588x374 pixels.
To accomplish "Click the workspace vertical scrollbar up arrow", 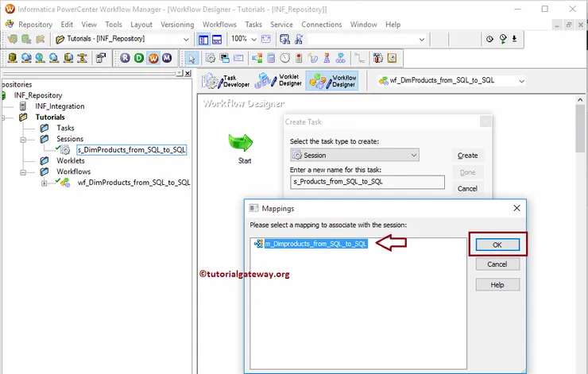I will [580, 100].
